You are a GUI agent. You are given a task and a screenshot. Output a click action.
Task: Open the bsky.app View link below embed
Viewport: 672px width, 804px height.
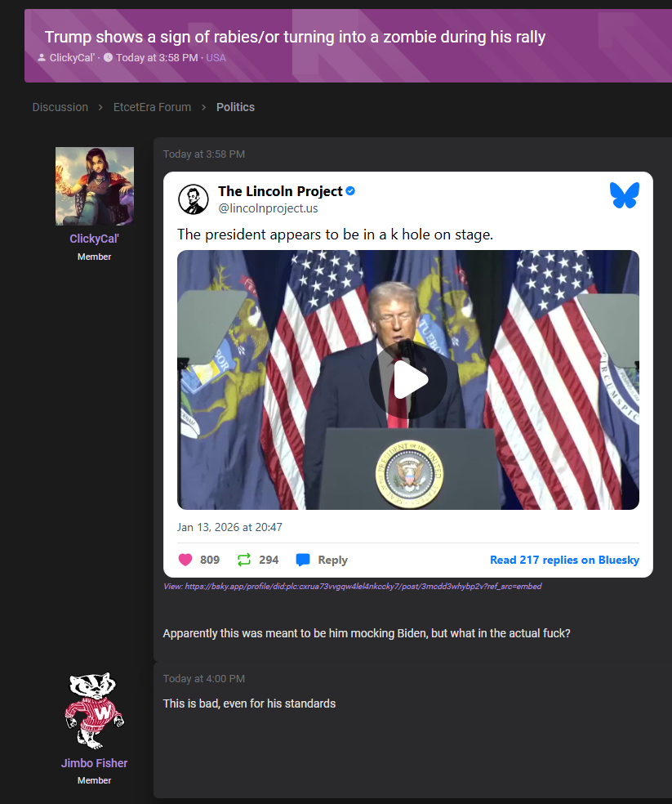(352, 586)
